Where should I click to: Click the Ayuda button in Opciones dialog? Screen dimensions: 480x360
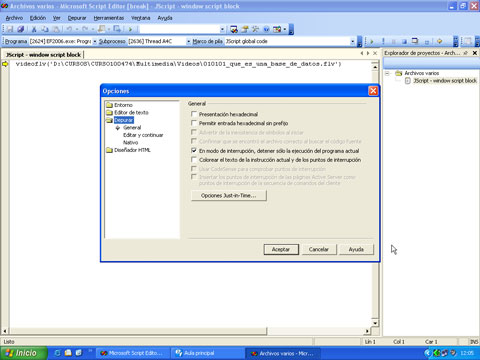(x=356, y=249)
